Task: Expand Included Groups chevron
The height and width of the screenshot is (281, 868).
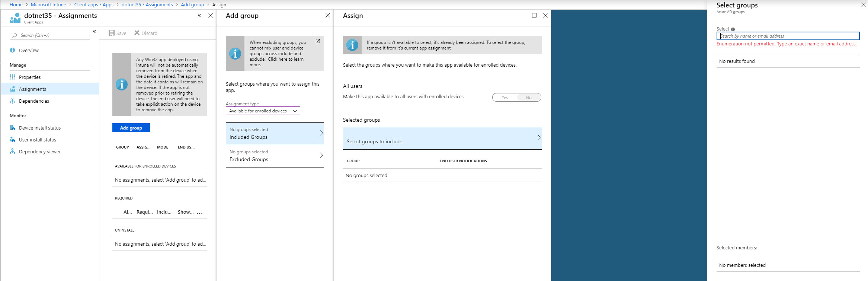Action: click(x=321, y=133)
